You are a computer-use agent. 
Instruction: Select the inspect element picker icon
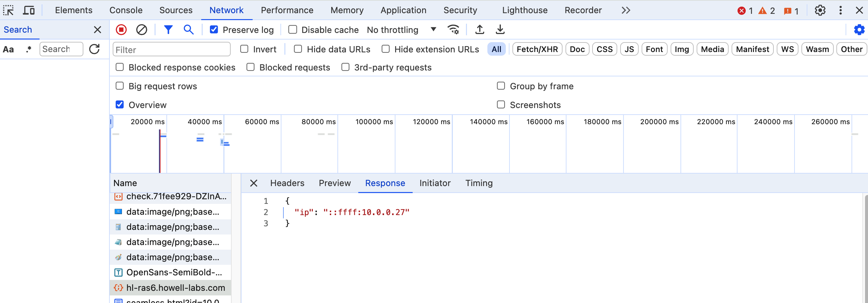pyautogui.click(x=9, y=11)
